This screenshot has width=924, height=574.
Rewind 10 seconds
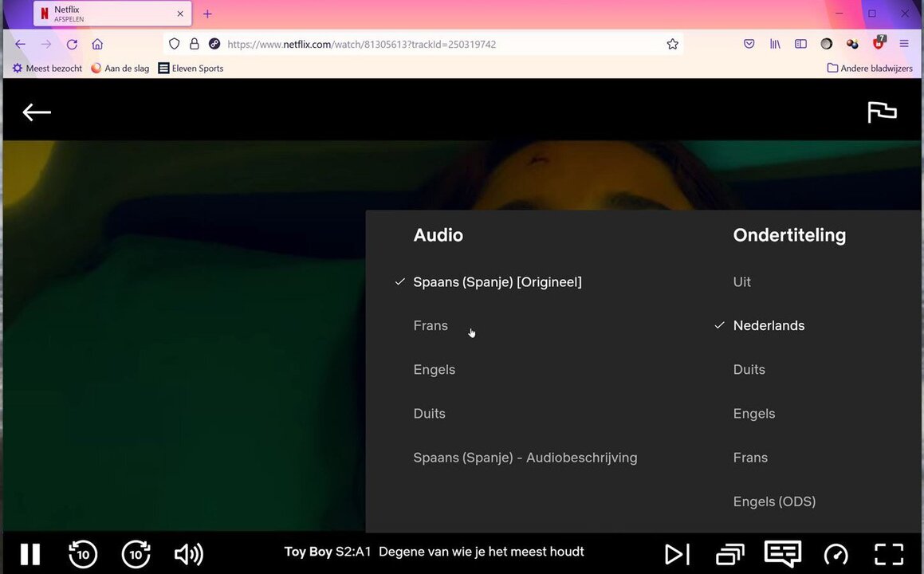point(83,554)
